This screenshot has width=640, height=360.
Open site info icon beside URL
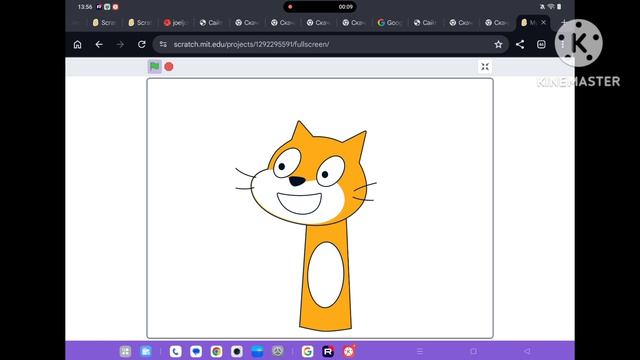pos(163,44)
